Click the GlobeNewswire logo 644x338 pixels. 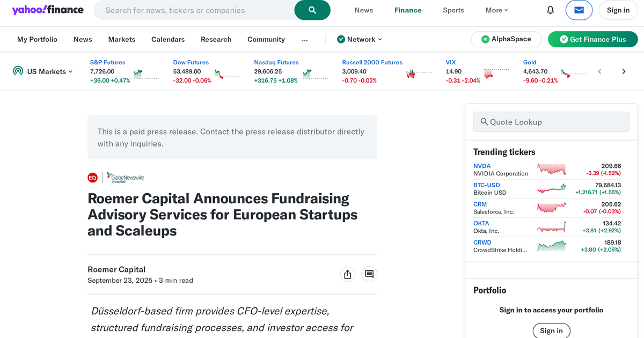point(125,177)
